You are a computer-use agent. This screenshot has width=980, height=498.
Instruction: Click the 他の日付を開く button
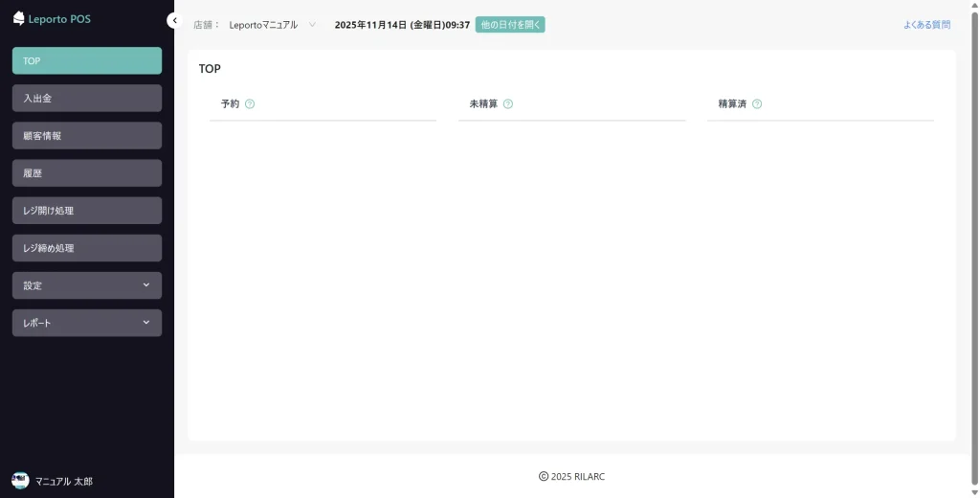pos(510,25)
